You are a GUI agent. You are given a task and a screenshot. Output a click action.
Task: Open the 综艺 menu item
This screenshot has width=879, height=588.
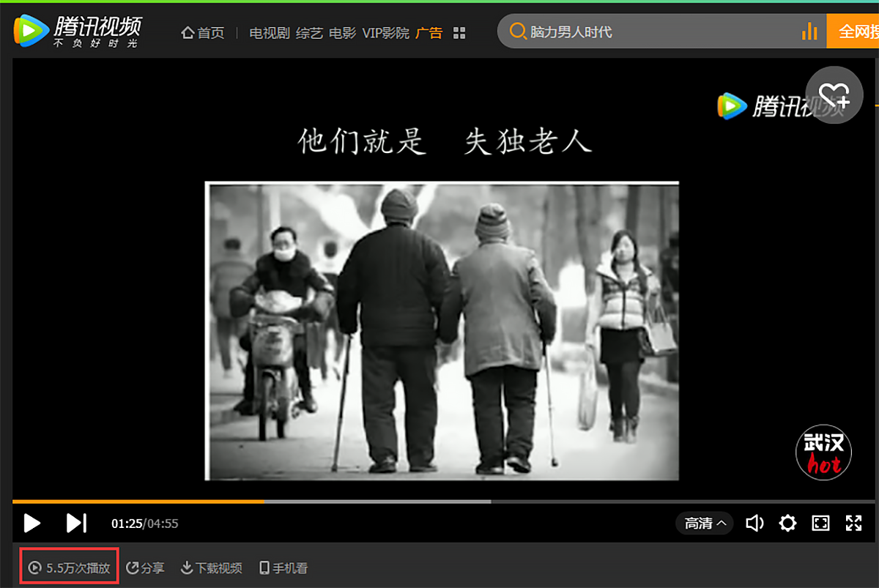click(x=309, y=33)
